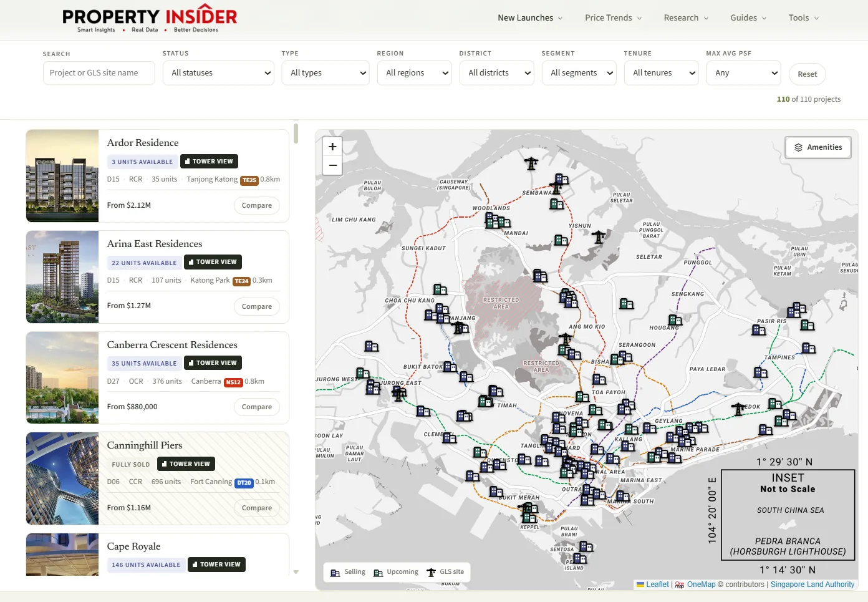Open the Tools menu
Image resolution: width=868 pixels, height=602 pixels.
[804, 18]
